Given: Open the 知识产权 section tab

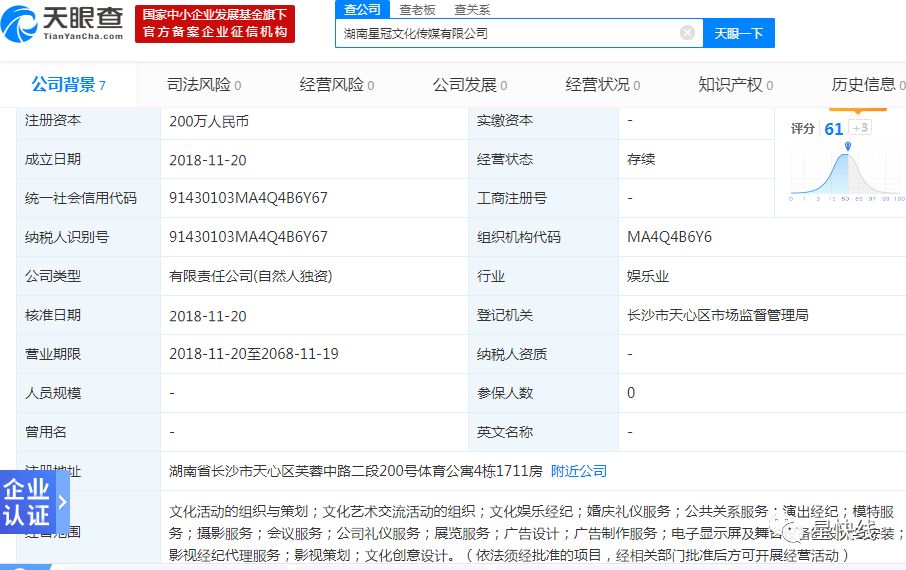Looking at the screenshot, I should tap(736, 85).
